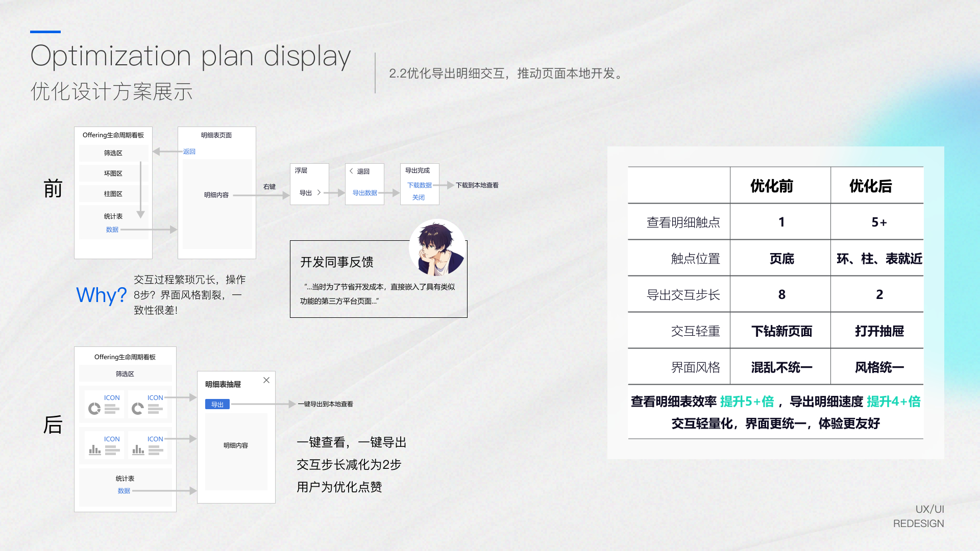Click 关闭 in the 导出完成 dialog
Image resolution: width=980 pixels, height=551 pixels.
point(419,197)
